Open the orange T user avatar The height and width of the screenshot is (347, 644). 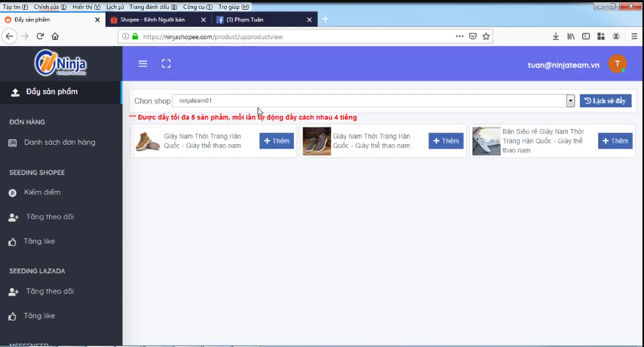(617, 63)
